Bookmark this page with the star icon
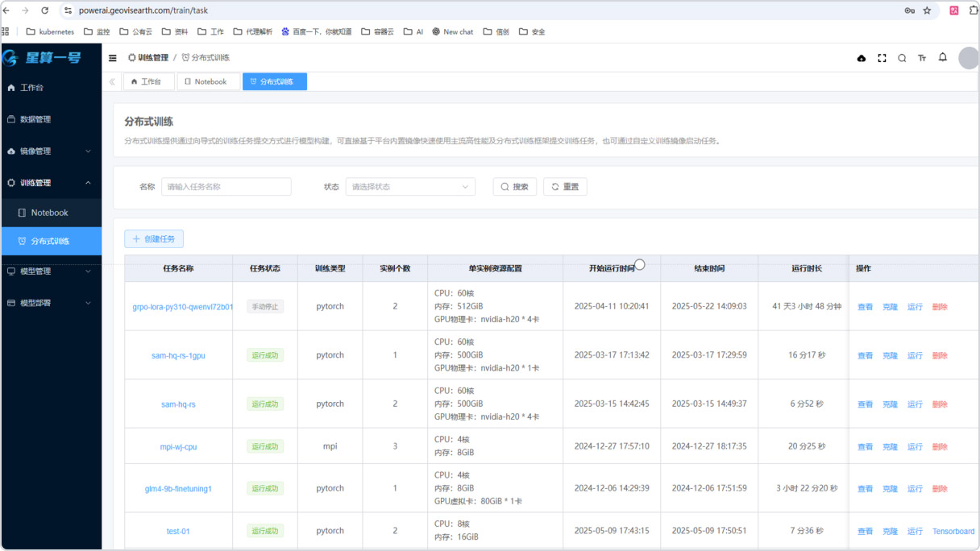This screenshot has width=980, height=551. pos(927,10)
